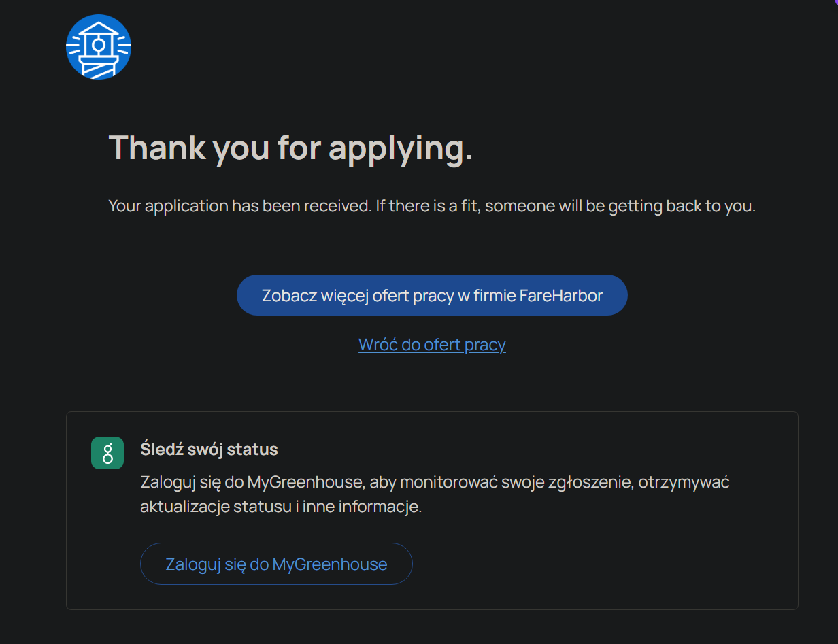Viewport: 838px width, 644px height.
Task: Click the "Śledź swój status" heading
Action: point(209,450)
